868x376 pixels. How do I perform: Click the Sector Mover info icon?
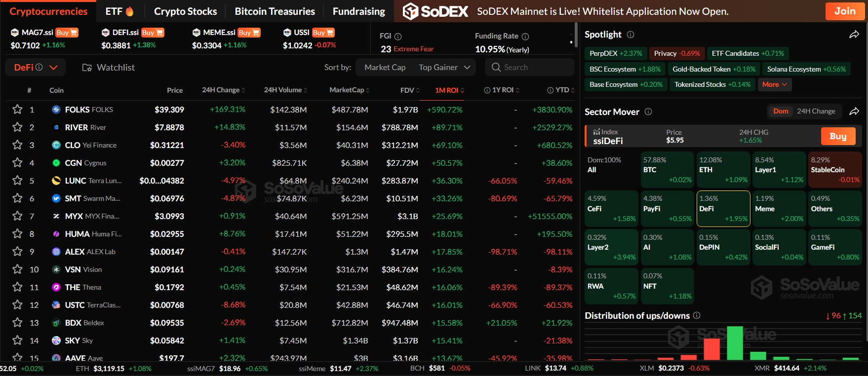[x=648, y=112]
